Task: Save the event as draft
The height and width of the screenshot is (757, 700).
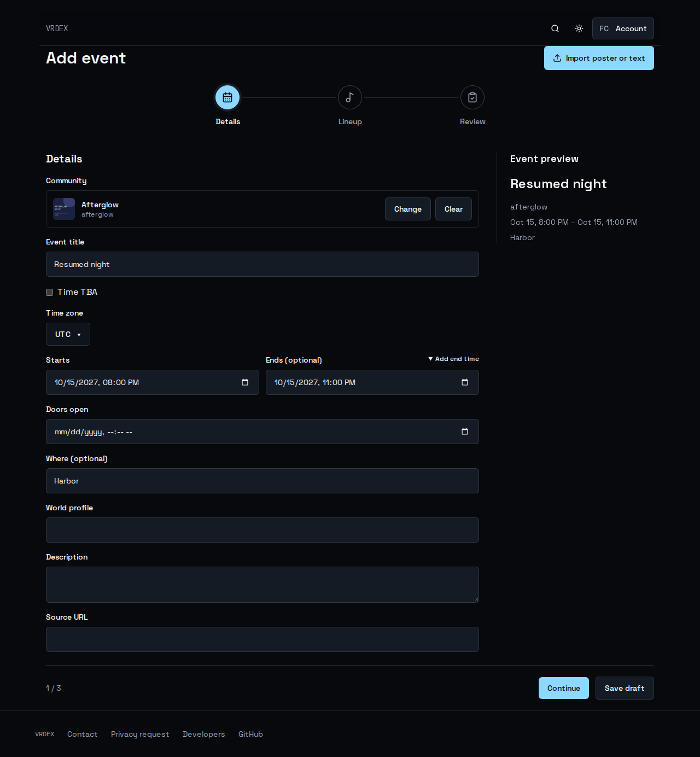Action: click(x=625, y=688)
